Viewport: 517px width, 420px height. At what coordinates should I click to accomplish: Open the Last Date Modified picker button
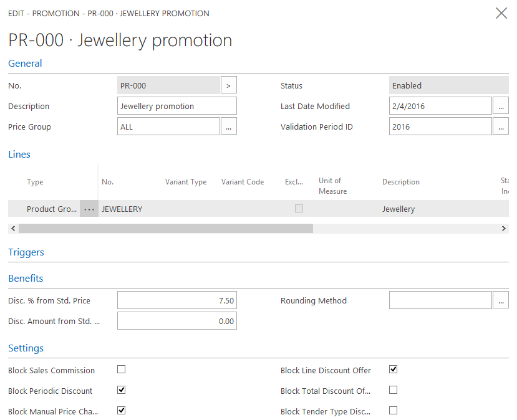click(501, 106)
